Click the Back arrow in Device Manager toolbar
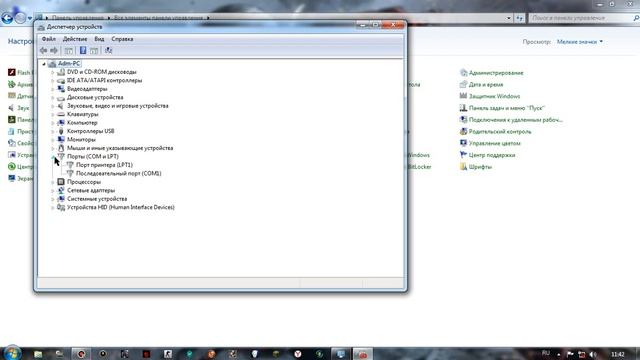The height and width of the screenshot is (360, 640). pyautogui.click(x=43, y=51)
